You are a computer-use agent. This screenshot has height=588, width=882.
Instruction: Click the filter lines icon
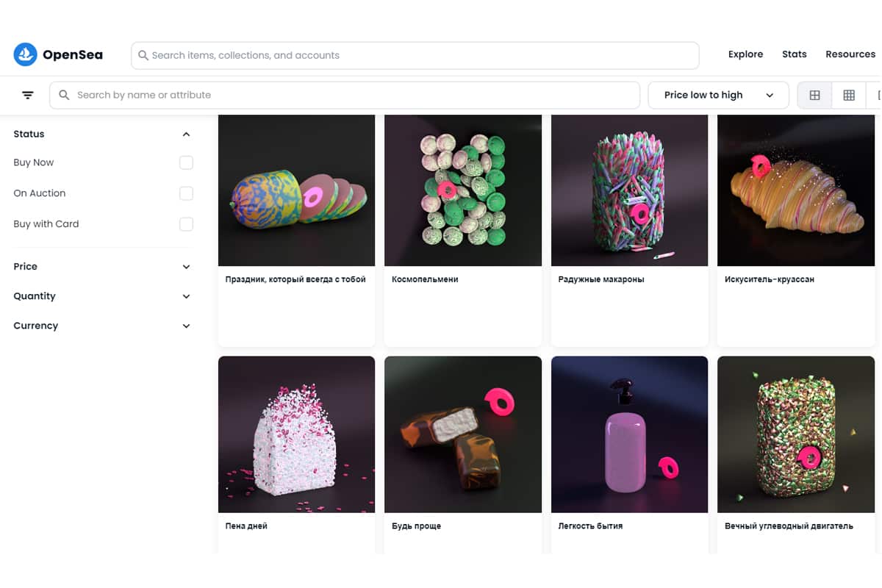(x=28, y=95)
